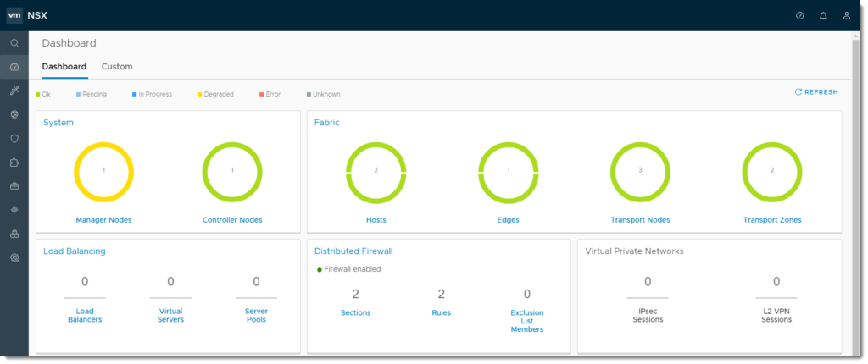Click the gear system icon in sidebar
Image resolution: width=868 pixels, height=364 pixels.
[14, 257]
